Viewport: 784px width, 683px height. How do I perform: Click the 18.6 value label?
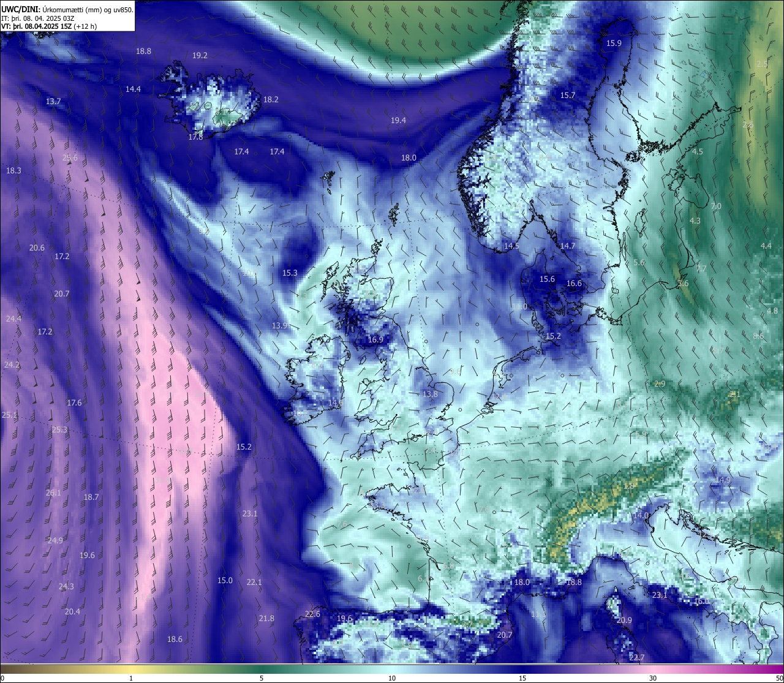175,639
